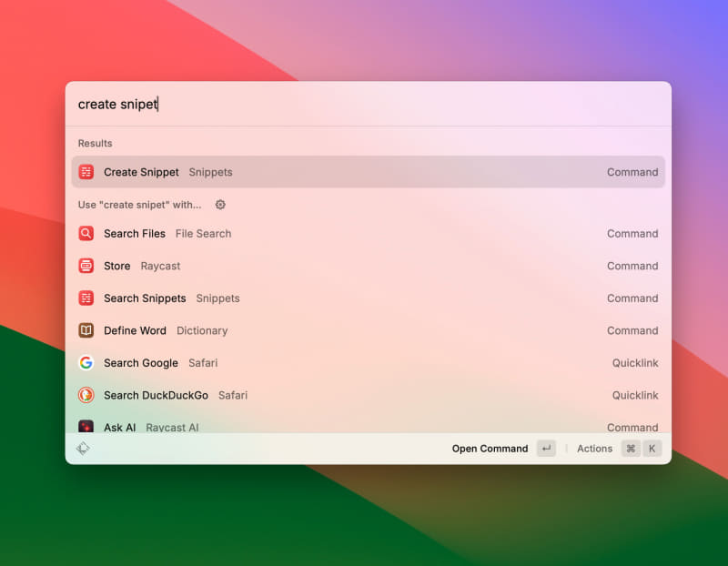Click the Ask AI sparkle icon
Image resolution: width=728 pixels, height=566 pixels.
pyautogui.click(x=86, y=426)
